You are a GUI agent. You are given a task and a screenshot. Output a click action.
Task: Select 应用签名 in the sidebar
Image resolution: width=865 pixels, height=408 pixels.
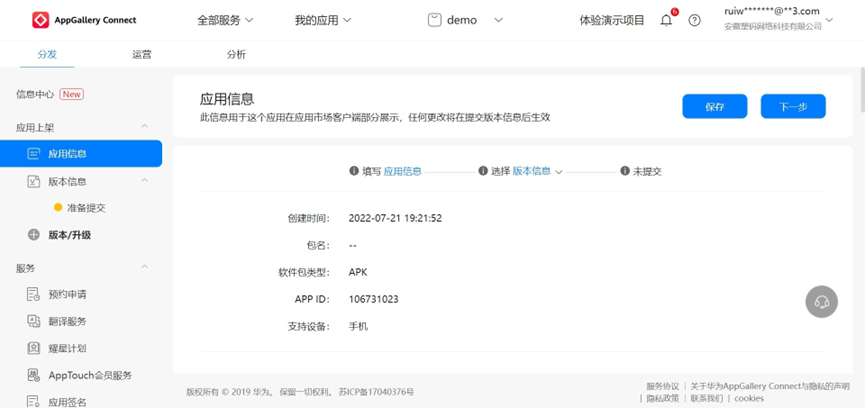(67, 402)
